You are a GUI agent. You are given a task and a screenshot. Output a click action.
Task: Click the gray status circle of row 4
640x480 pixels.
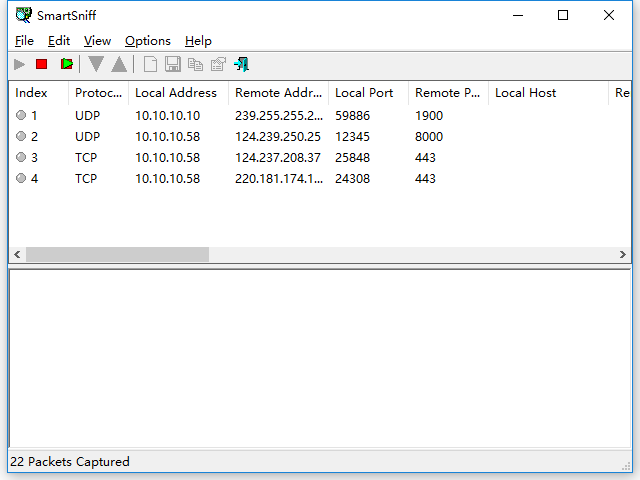tap(21, 178)
